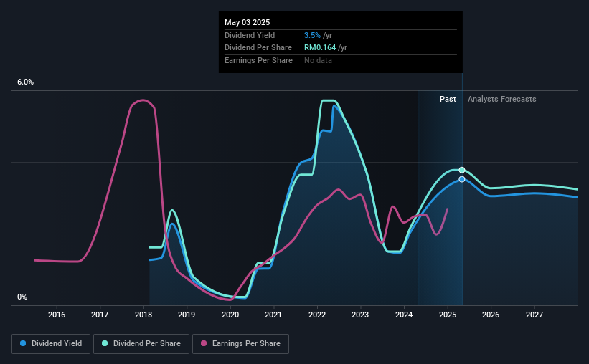The width and height of the screenshot is (589, 364).
Task: Toggle the Earnings Per Share legend button
Action: [240, 344]
